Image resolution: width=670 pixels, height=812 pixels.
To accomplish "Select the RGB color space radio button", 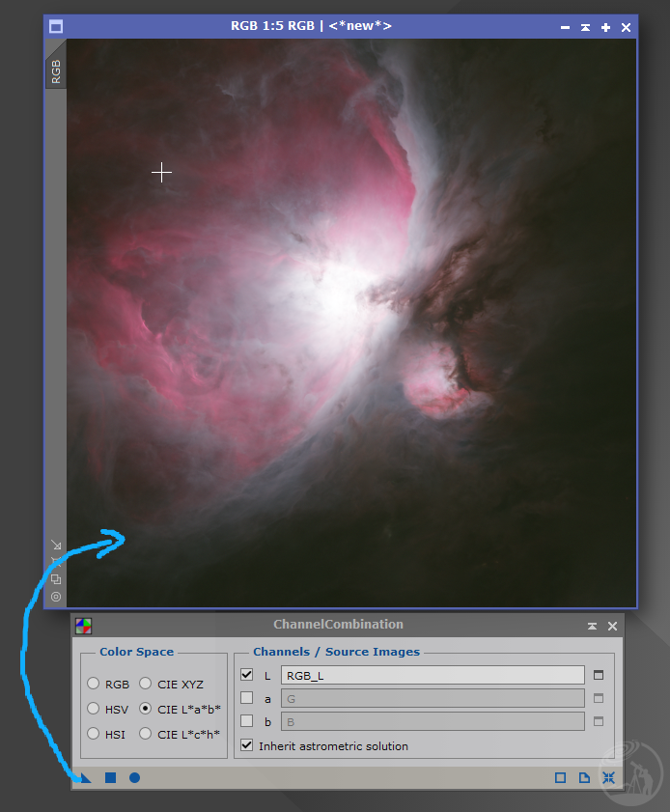I will [x=94, y=684].
